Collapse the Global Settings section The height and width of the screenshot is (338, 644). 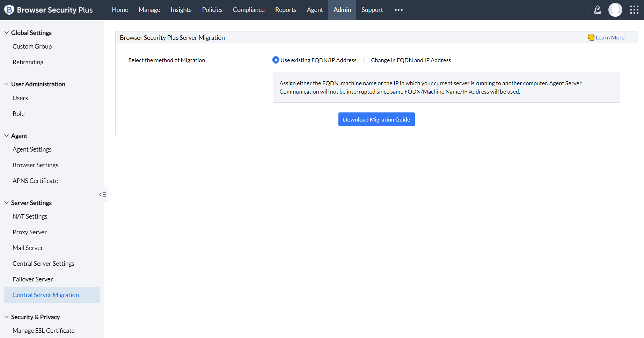point(6,33)
